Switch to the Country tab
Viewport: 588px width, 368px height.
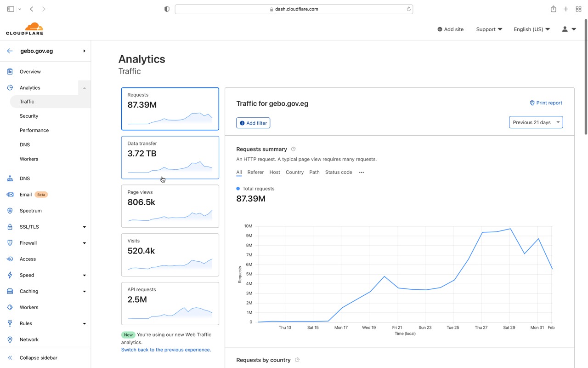tap(294, 172)
